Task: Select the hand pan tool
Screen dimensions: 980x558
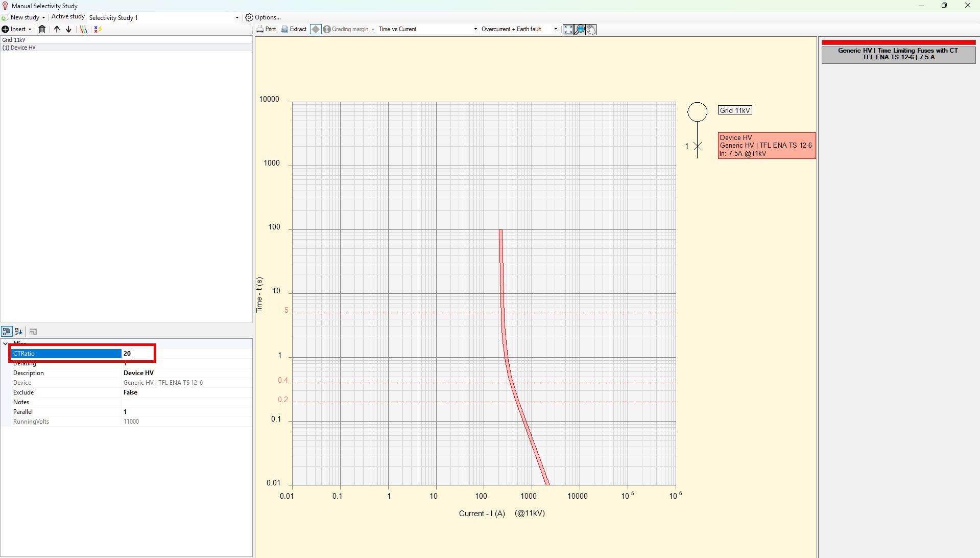Action: click(x=591, y=30)
